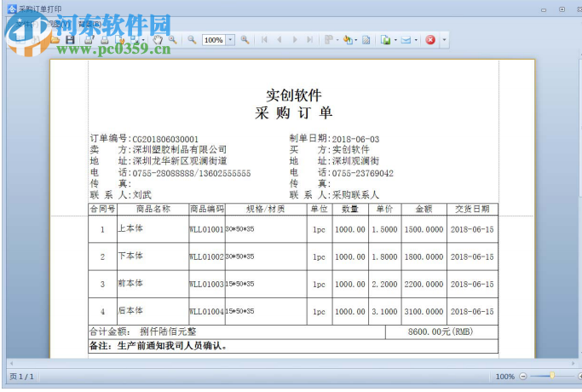The height and width of the screenshot is (392, 582).
Task: Click the 100% zoom input field
Action: point(214,40)
